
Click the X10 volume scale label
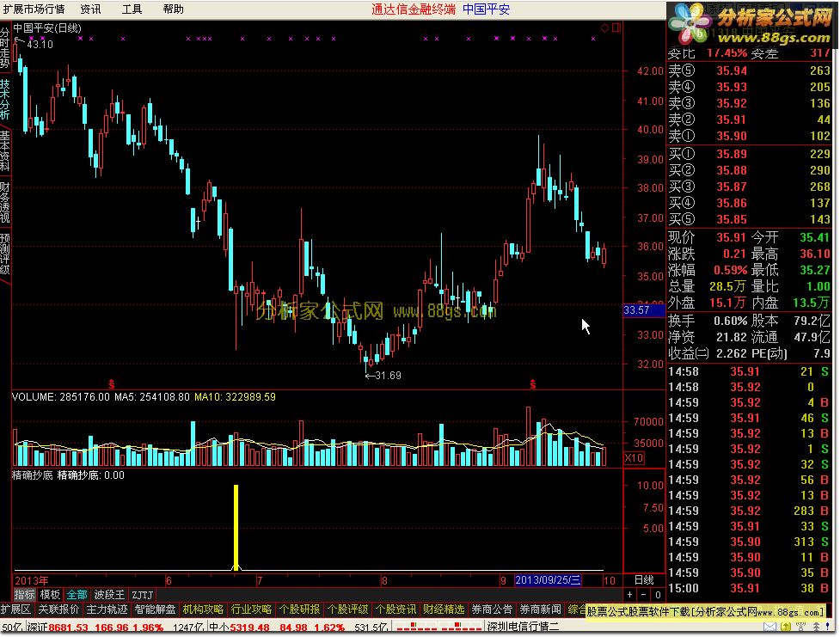coord(635,458)
